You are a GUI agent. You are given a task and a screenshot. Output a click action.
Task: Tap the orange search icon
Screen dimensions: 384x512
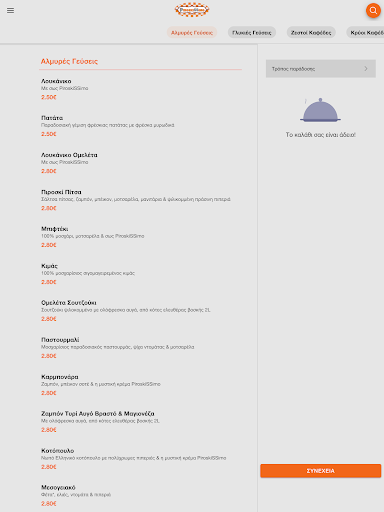point(373,10)
